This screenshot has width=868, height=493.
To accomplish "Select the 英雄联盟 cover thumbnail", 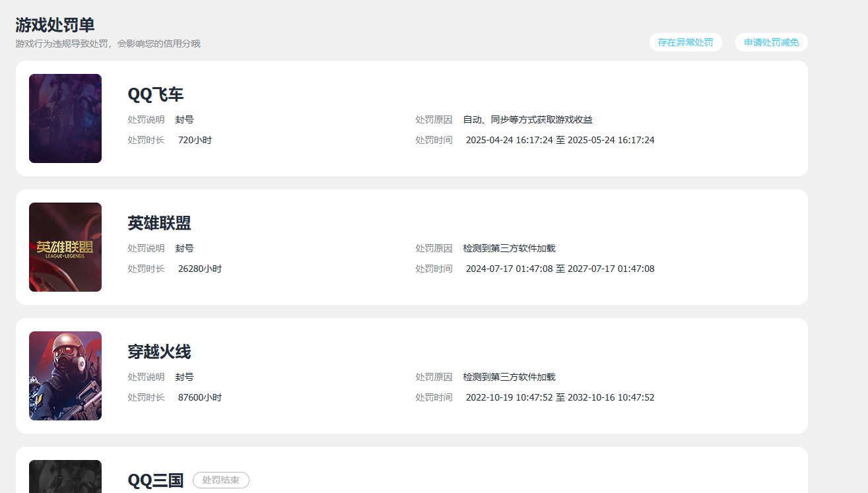I will coord(65,247).
